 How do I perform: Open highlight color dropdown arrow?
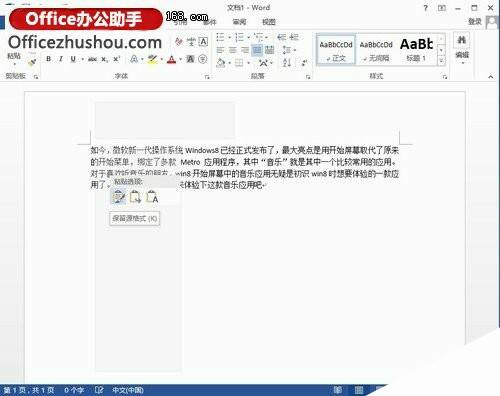click(161, 60)
